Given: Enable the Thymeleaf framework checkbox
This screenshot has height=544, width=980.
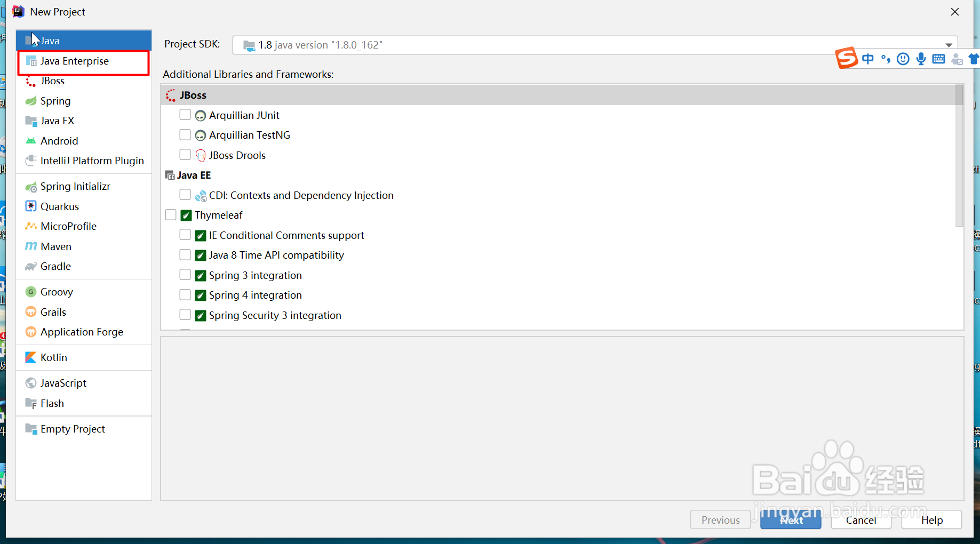Looking at the screenshot, I should [171, 215].
